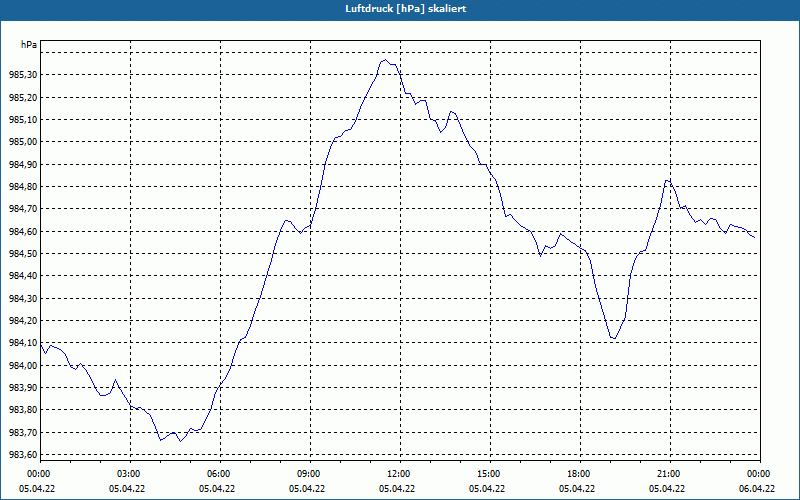The height and width of the screenshot is (500, 800).
Task: Click the 984,50 y-axis value
Action: tap(23, 254)
